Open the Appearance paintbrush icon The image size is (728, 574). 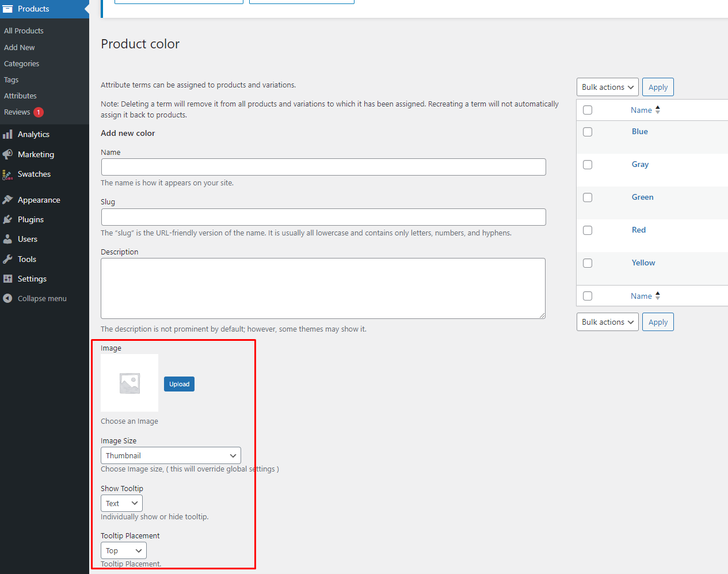point(7,200)
